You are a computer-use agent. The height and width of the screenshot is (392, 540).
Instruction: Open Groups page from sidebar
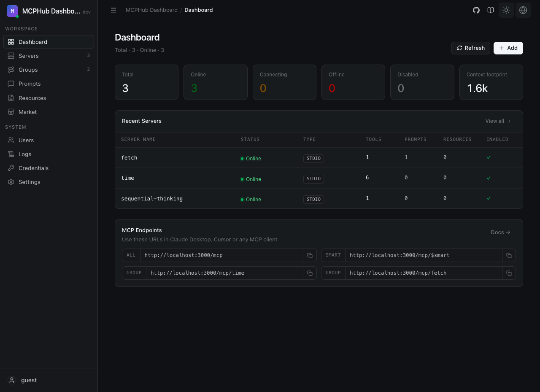[49, 70]
